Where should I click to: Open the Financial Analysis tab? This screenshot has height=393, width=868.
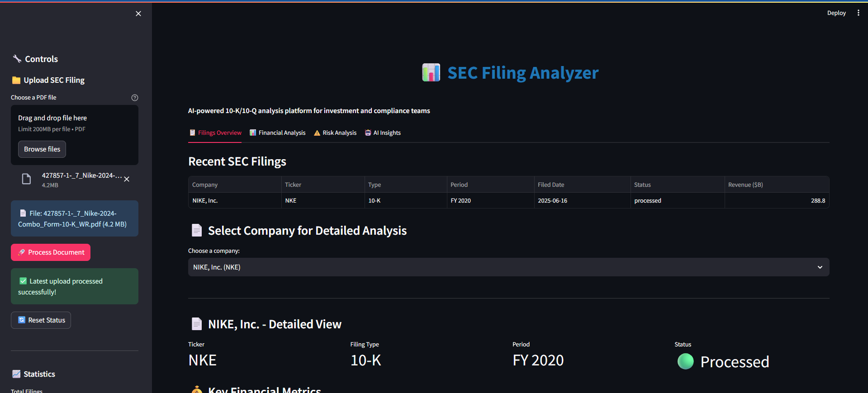coord(278,133)
